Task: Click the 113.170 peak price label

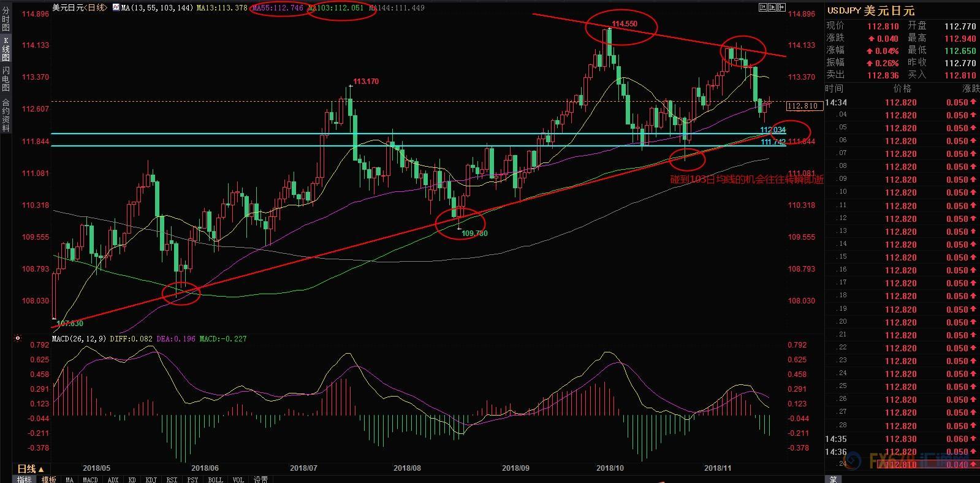Action: [366, 81]
